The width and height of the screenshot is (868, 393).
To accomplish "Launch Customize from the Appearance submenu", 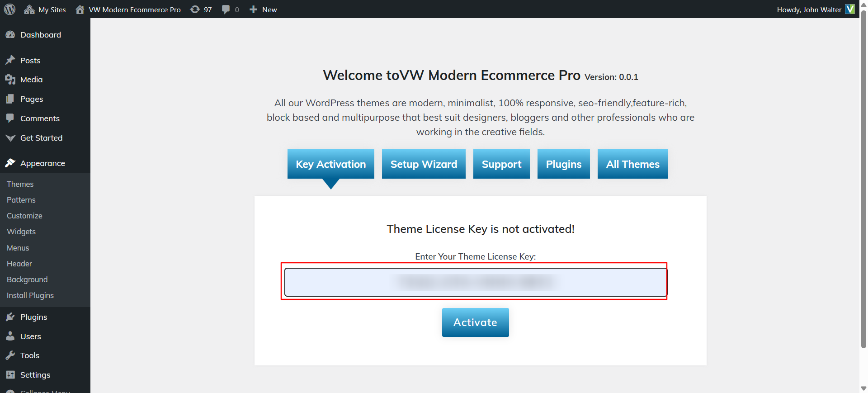I will click(x=24, y=216).
